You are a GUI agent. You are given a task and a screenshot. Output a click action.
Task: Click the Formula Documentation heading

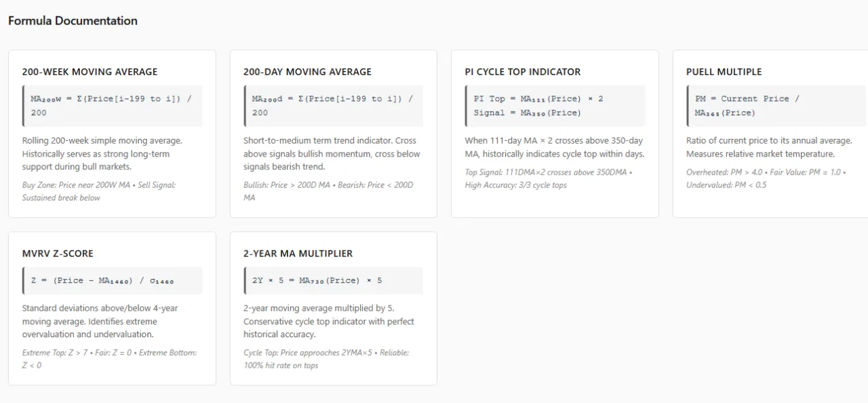tap(73, 21)
